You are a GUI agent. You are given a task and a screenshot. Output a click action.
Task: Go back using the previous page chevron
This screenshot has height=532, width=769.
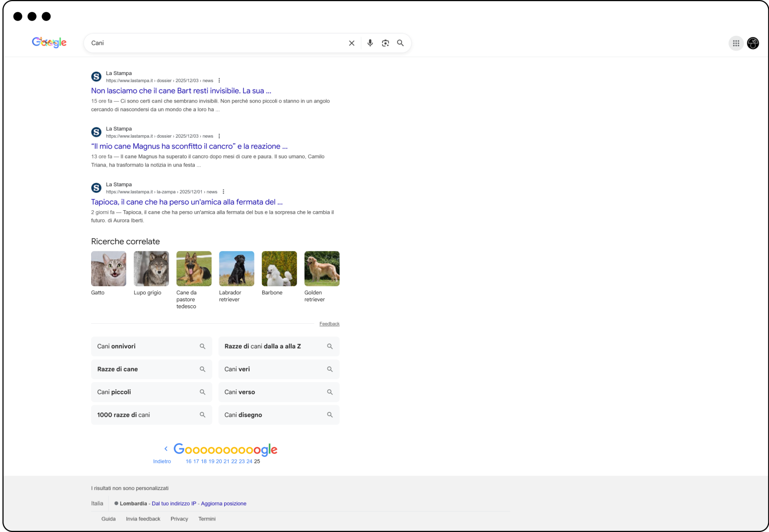[166, 449]
